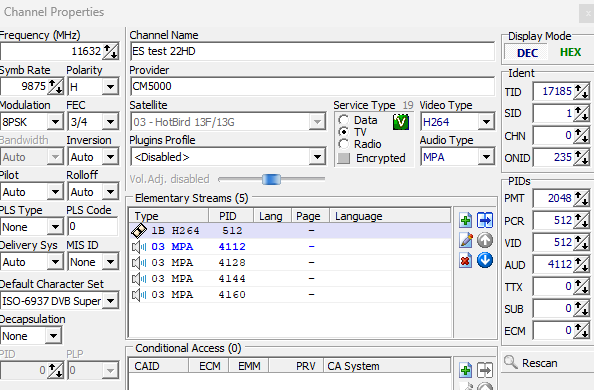Click the EMM column header
Image resolution: width=594 pixels, height=390 pixels.
click(249, 366)
